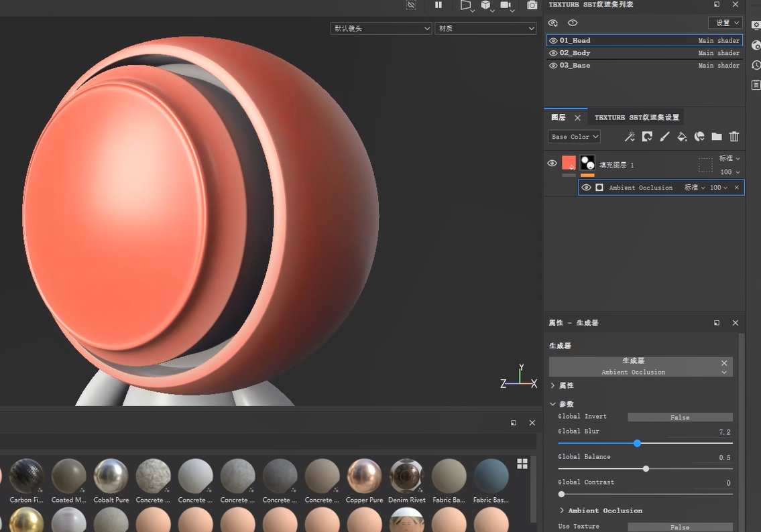Screen dimensions: 761x532
Task: Expand the 属性 section
Action: [x=552, y=385]
